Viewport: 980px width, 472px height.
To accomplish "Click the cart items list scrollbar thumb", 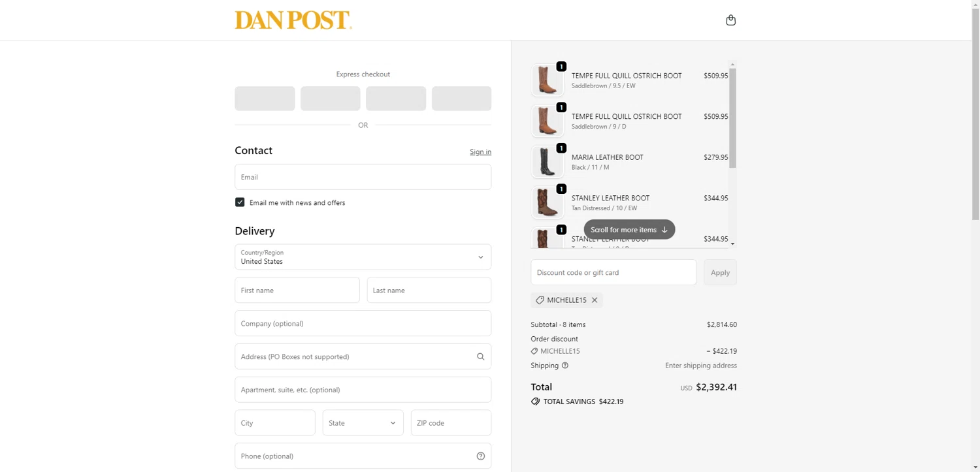I will coord(732,118).
